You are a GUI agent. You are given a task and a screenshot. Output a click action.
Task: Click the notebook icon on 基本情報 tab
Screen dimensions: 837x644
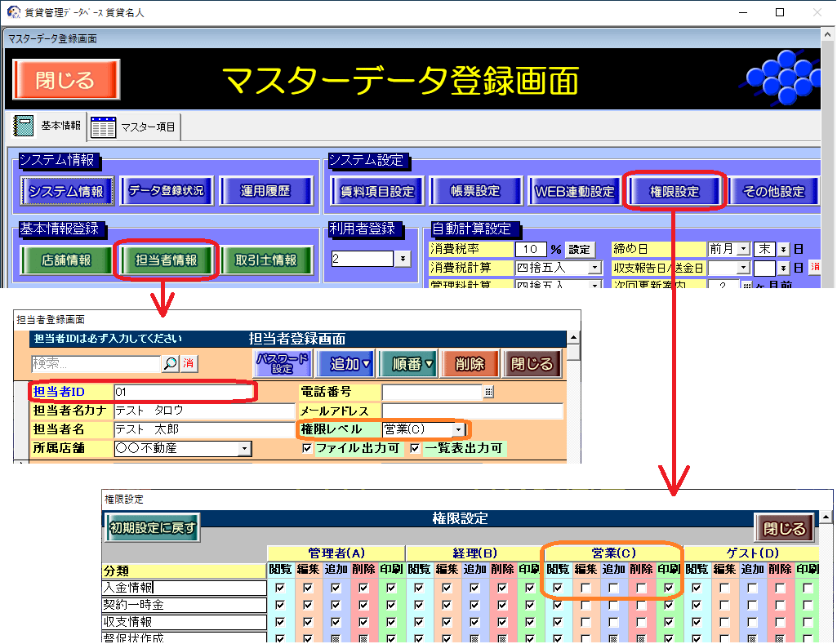[x=24, y=127]
